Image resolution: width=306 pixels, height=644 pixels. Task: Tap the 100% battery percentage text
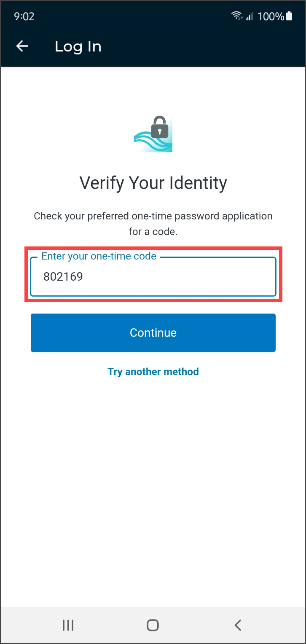tap(271, 16)
